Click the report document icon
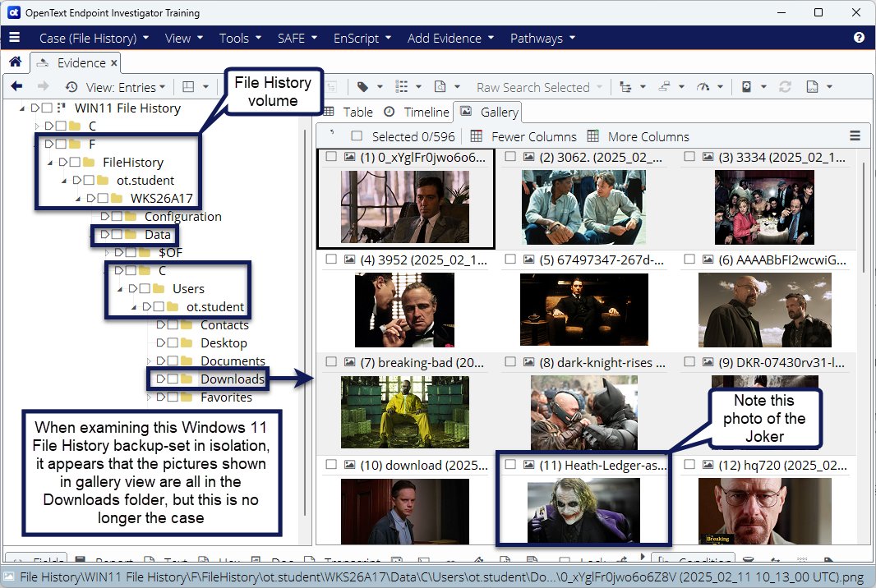The image size is (876, 588). pyautogui.click(x=812, y=86)
